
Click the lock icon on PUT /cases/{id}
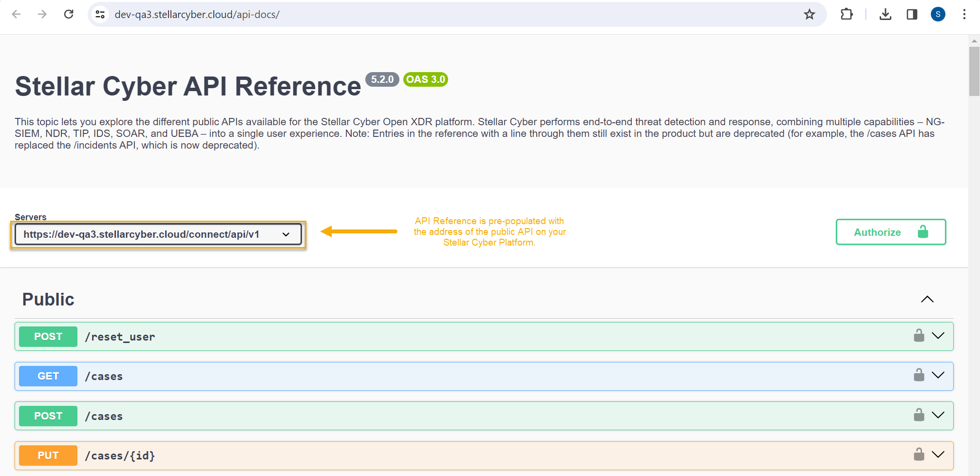pos(919,455)
